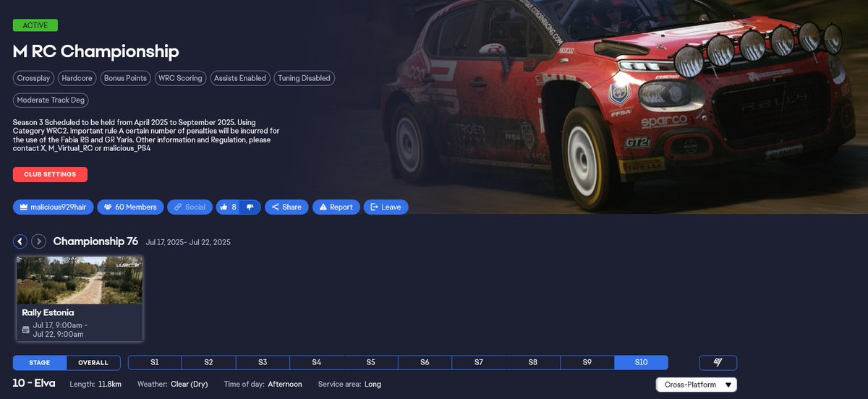Switch to Overall results view
868x399 pixels.
pos(93,362)
